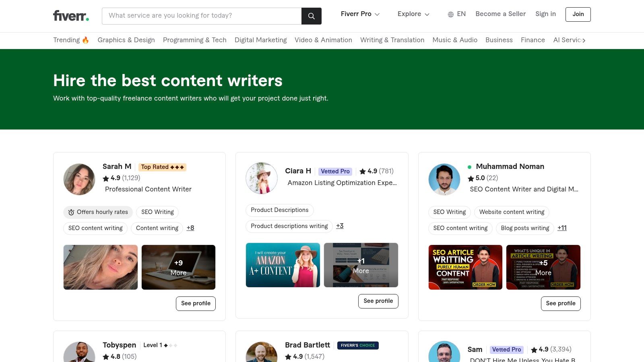Click the Fiverr's Choice badge for Brad Bartlett

(x=358, y=345)
